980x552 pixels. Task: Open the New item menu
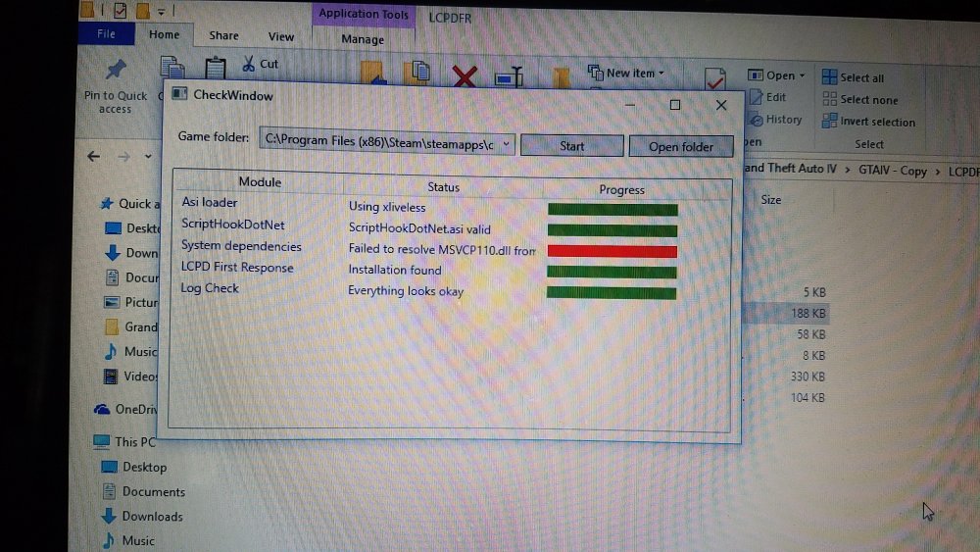click(625, 73)
